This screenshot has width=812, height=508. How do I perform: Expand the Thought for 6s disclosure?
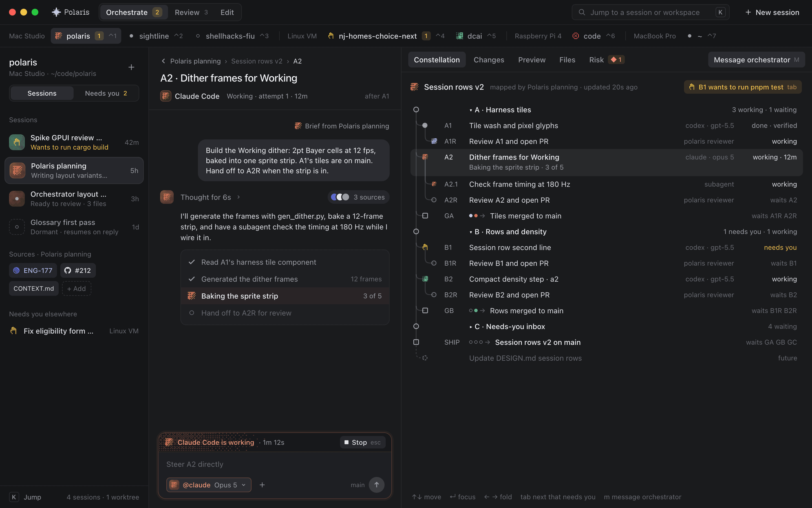[210, 197]
